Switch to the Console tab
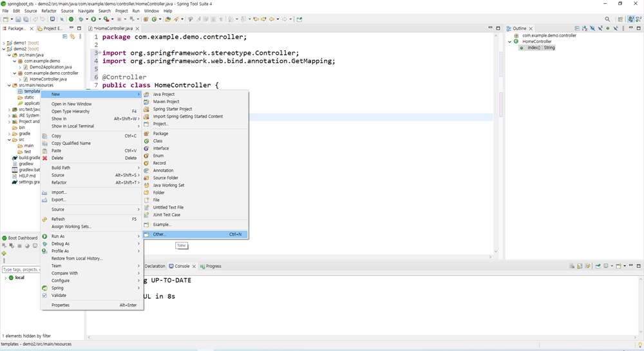This screenshot has height=351, width=644. click(x=182, y=267)
